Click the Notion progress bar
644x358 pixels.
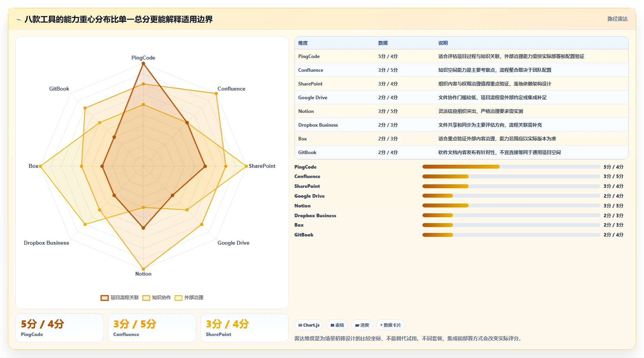[x=511, y=205]
